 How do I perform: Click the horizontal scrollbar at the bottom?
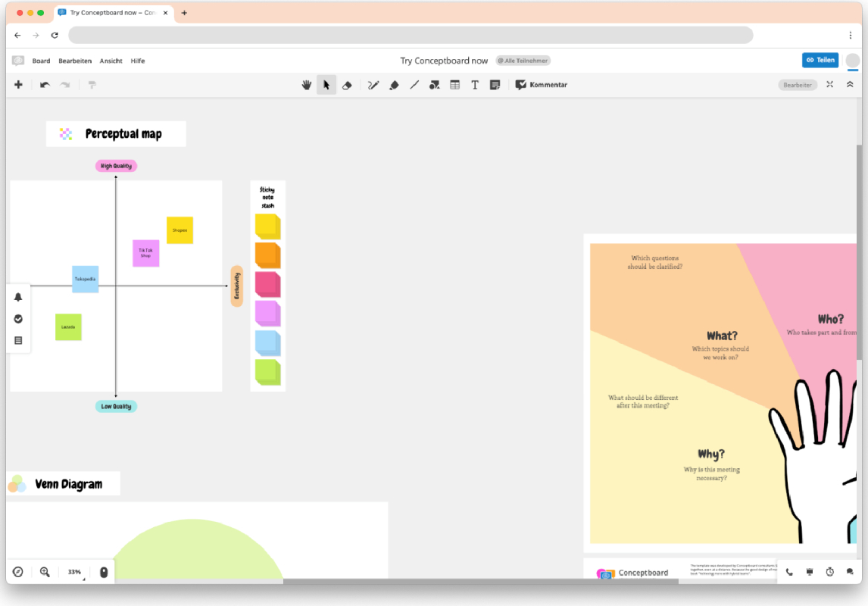pos(480,581)
